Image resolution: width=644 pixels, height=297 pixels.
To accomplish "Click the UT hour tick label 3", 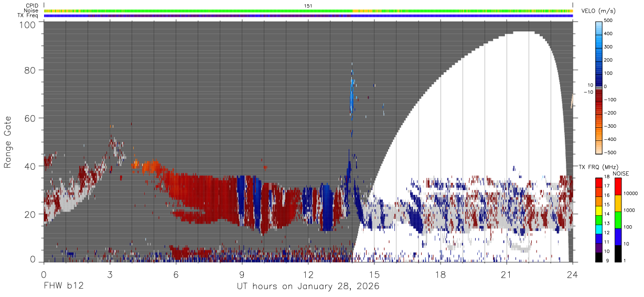I will click(x=110, y=274).
